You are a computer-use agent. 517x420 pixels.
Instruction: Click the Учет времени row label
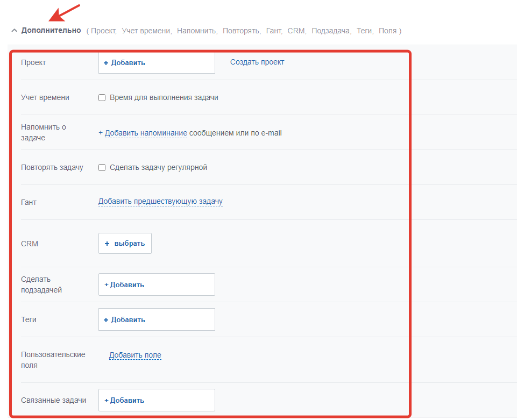pos(45,97)
